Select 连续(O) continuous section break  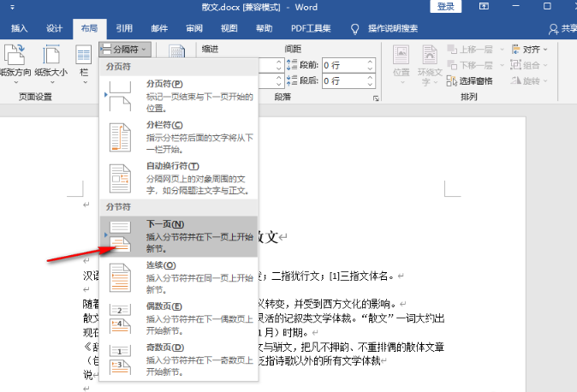[x=179, y=277]
